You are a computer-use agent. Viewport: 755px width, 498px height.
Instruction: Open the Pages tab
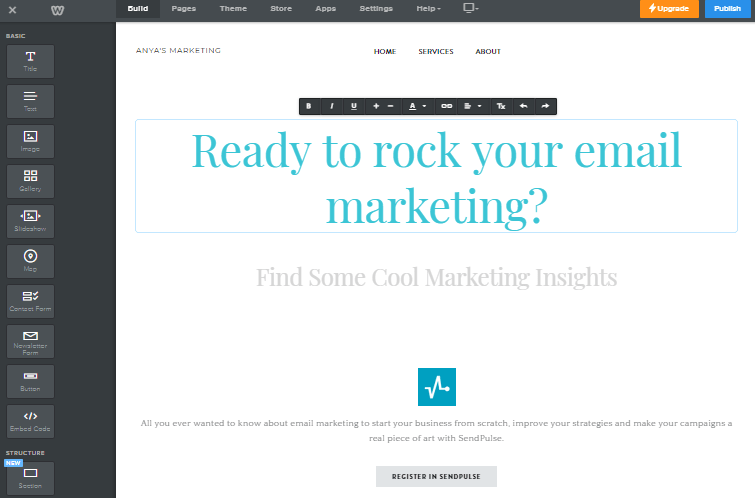(183, 9)
